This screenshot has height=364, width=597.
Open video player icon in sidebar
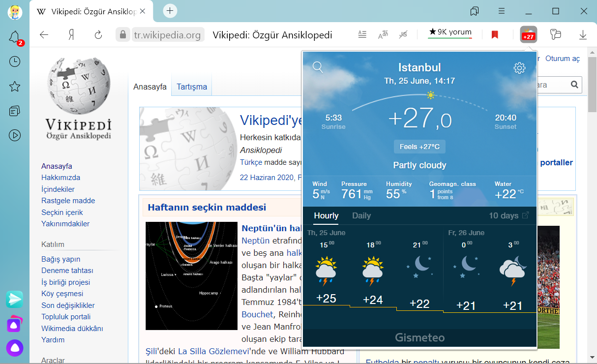(15, 135)
